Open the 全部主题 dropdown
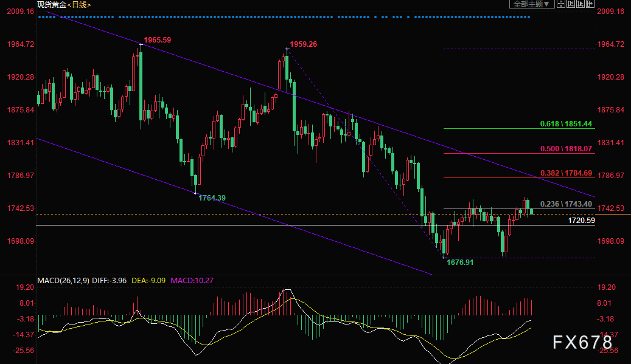This screenshot has width=631, height=364. coord(531,4)
